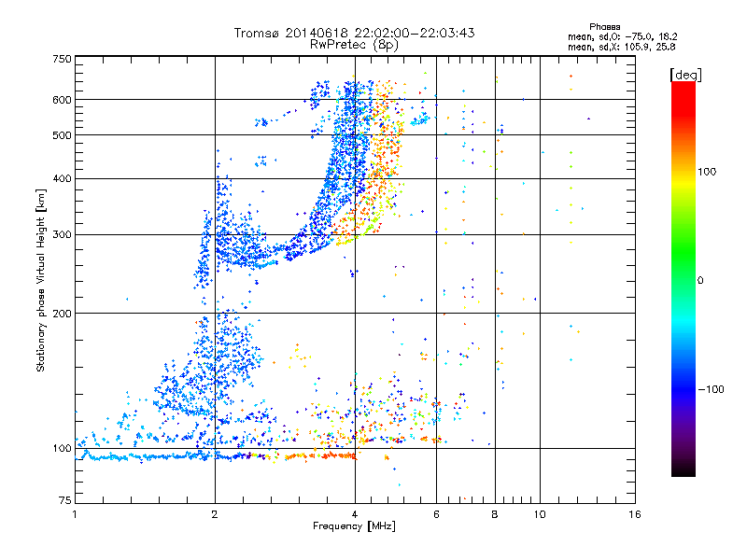Click the colorbar tick label '100'
Viewport: 747px width, 560px height.
click(707, 172)
